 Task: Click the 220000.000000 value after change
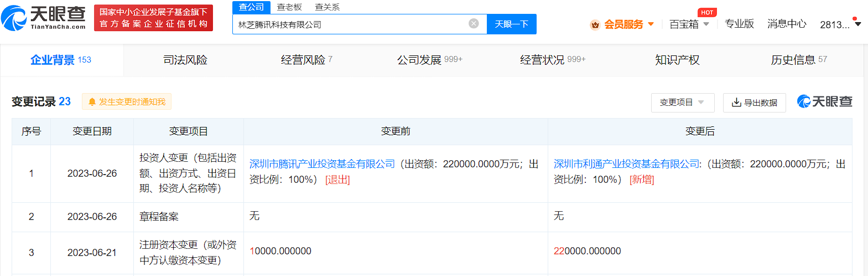588,251
